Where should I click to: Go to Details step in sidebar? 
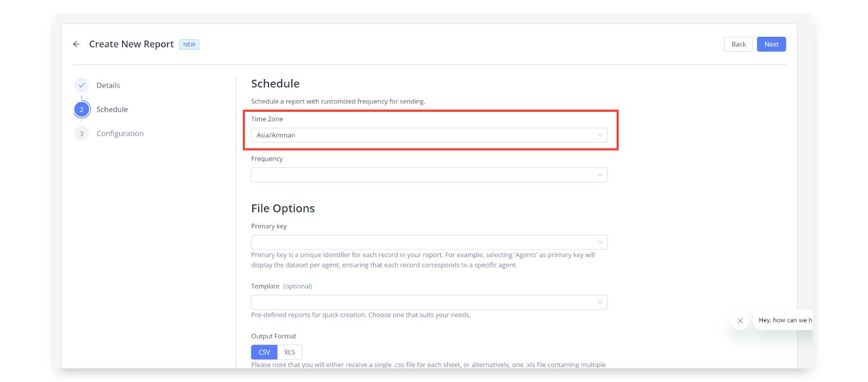[x=108, y=86]
